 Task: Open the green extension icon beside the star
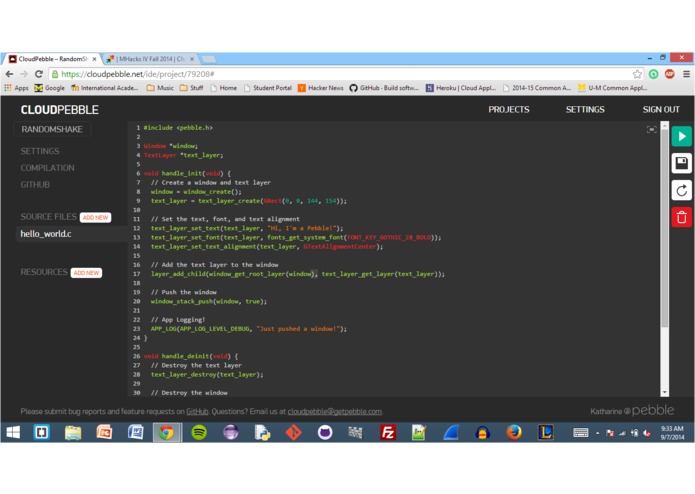654,74
